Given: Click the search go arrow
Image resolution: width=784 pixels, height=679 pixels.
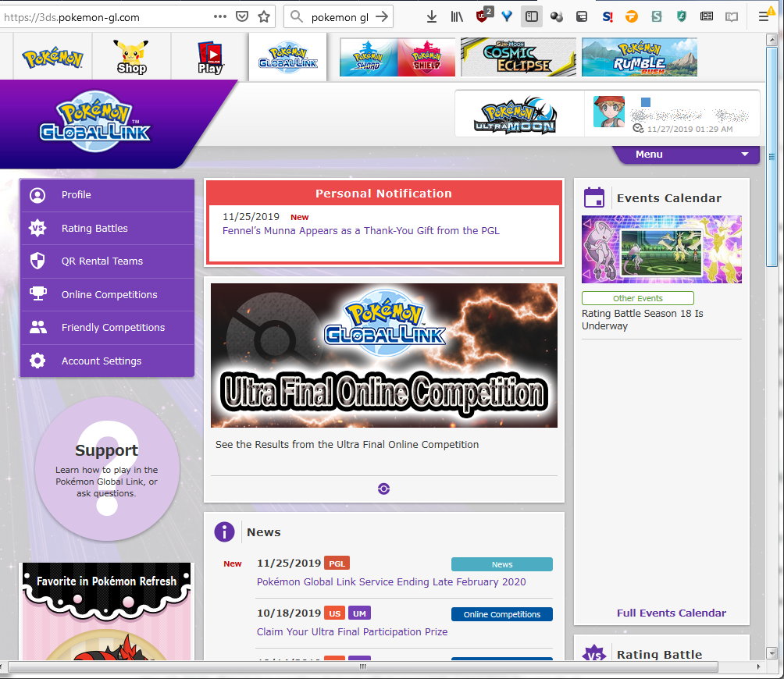Looking at the screenshot, I should [382, 17].
